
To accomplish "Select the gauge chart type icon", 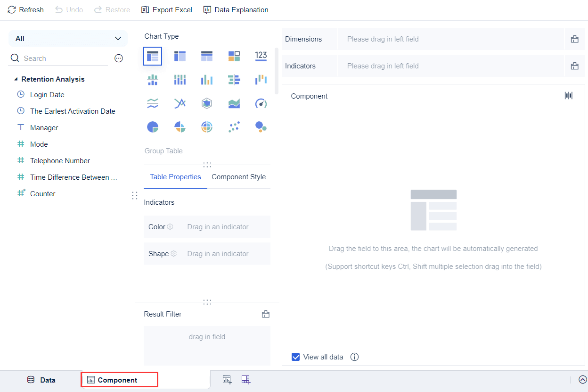I will click(261, 103).
